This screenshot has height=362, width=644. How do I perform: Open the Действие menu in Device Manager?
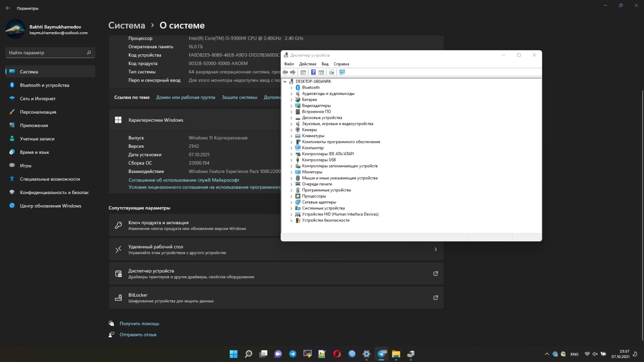pyautogui.click(x=308, y=64)
